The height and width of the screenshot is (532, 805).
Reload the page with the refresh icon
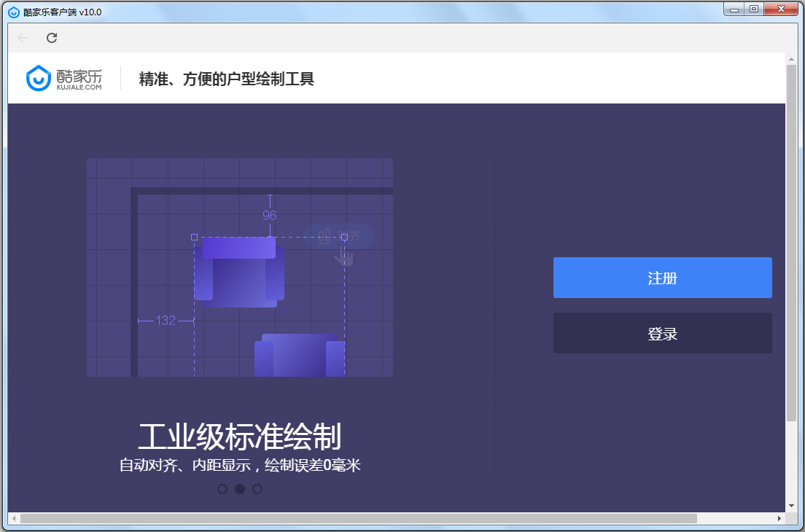tap(51, 38)
